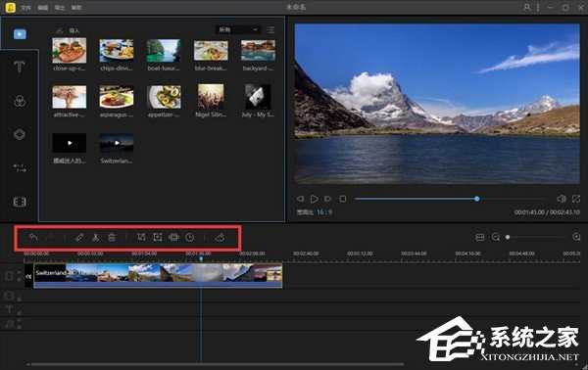Open the Filters panel with three-circle icon
This screenshot has width=588, height=370.
click(20, 101)
